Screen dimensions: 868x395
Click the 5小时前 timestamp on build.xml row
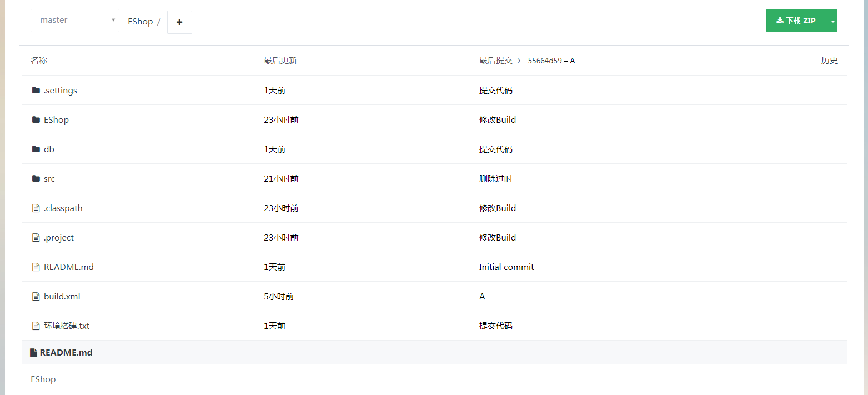click(279, 296)
